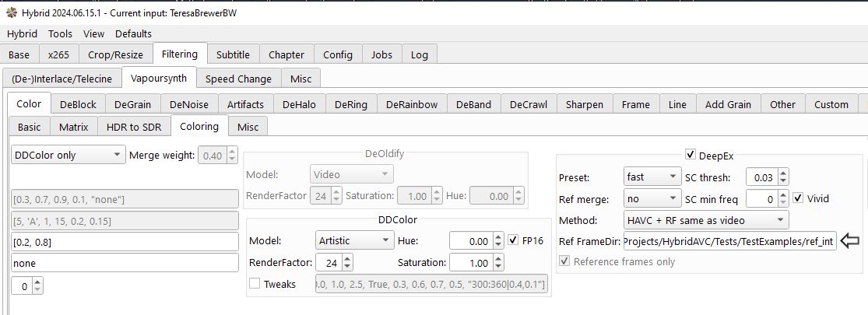Toggle the Vivid checkbox
Image resolution: width=868 pixels, height=315 pixels.
798,198
